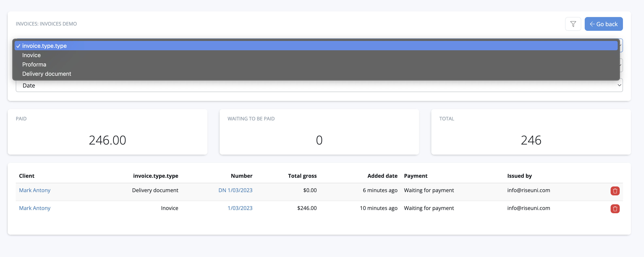This screenshot has height=257, width=644.
Task: Open the Date dropdown
Action: (x=319, y=86)
